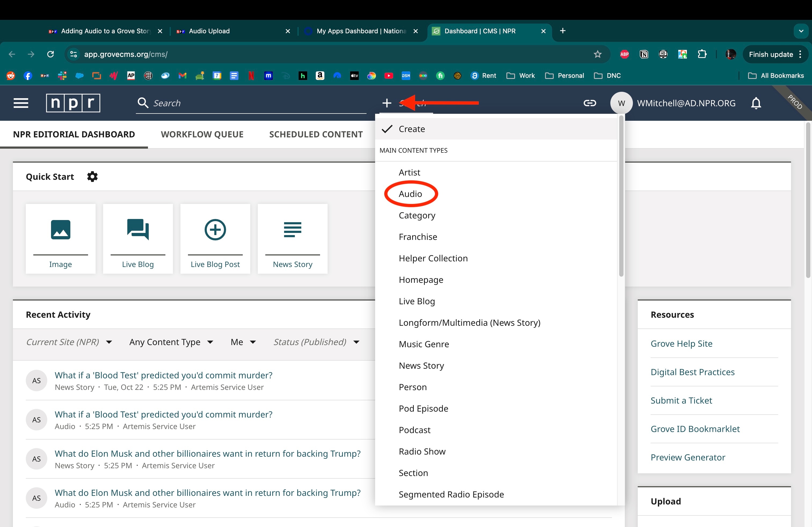Reload the page
The image size is (812, 527).
[x=50, y=54]
